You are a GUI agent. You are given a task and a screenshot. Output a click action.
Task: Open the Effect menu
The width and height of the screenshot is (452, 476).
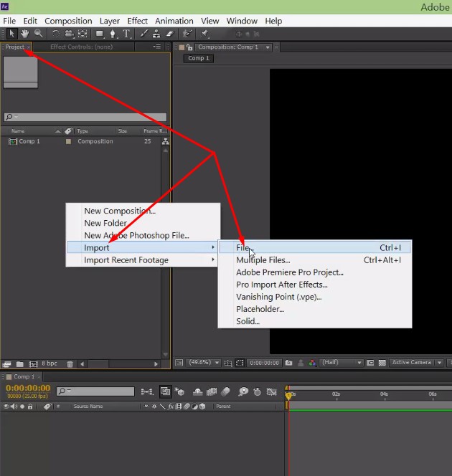[137, 21]
